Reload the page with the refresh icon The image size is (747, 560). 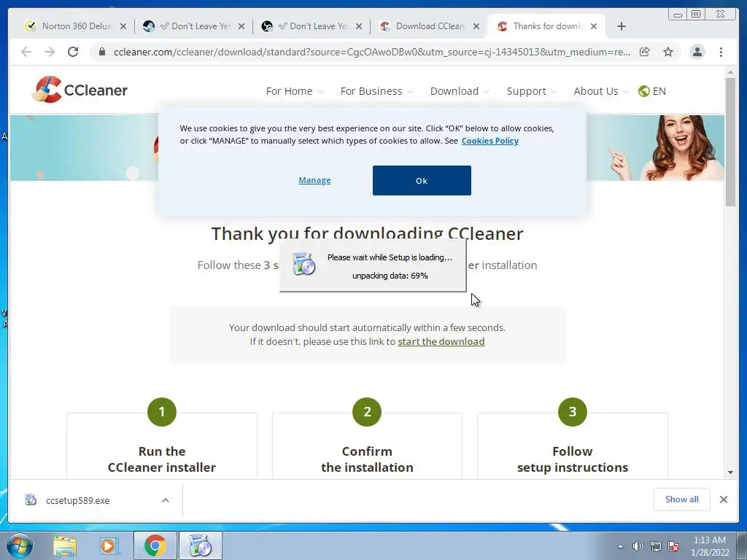[x=72, y=52]
